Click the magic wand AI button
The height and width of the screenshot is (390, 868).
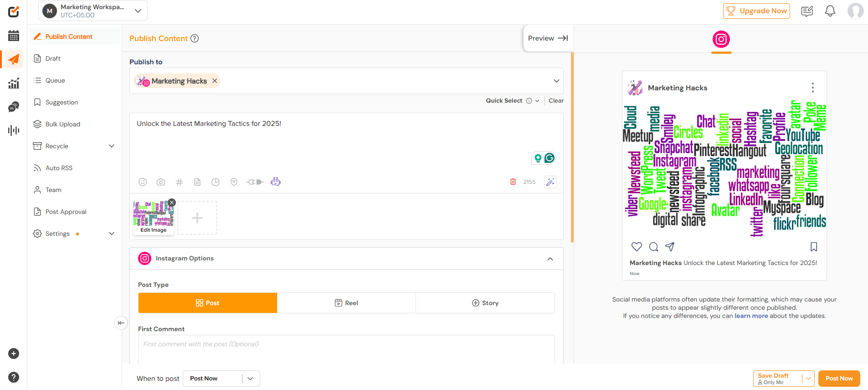(550, 182)
